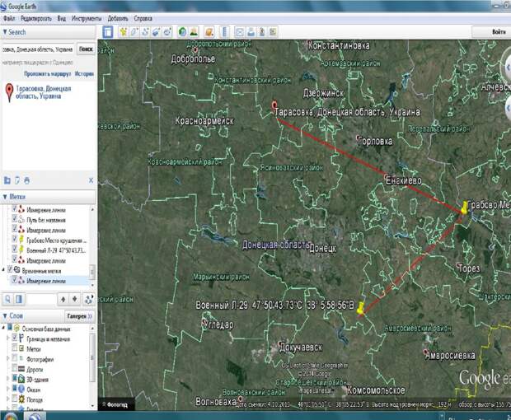The height and width of the screenshot is (420, 511).
Task: Click the red Тарасовка marker on map
Action: click(x=274, y=105)
